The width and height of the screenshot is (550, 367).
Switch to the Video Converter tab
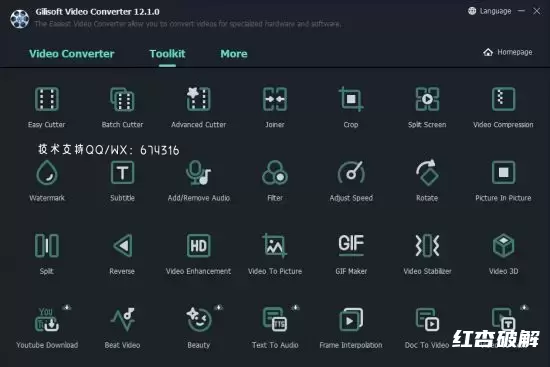point(72,54)
